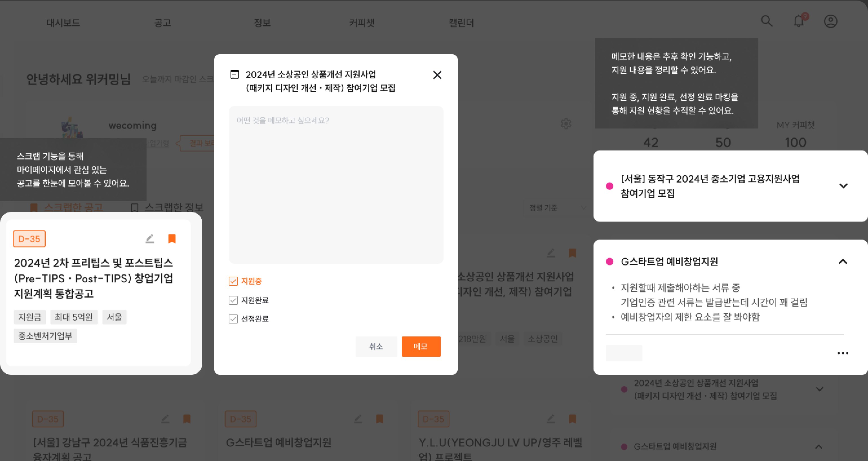Toggle bookmark on 프리팁스 card
This screenshot has height=461, width=868.
[x=172, y=239]
